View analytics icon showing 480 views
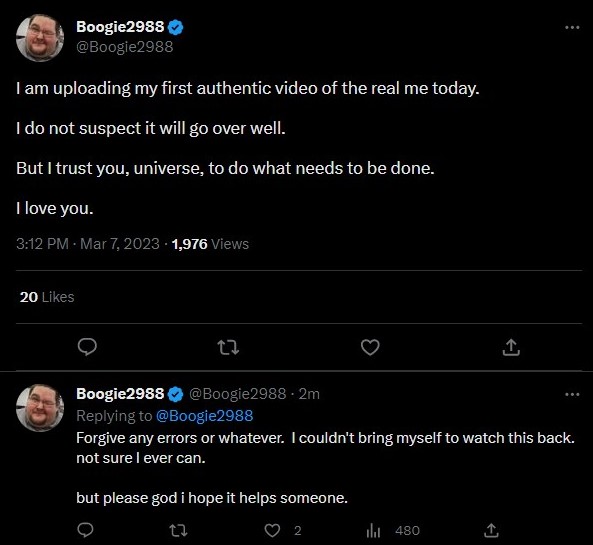593x545 pixels. 393,531
